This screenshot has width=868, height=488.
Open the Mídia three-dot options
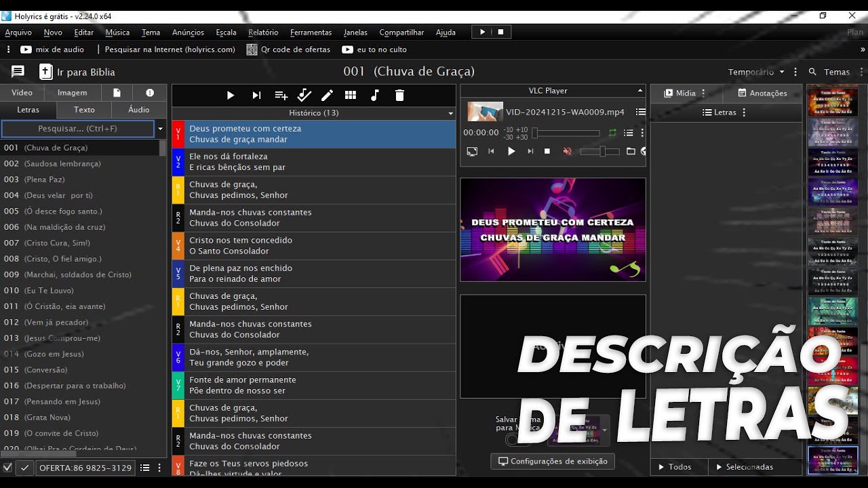coord(703,94)
